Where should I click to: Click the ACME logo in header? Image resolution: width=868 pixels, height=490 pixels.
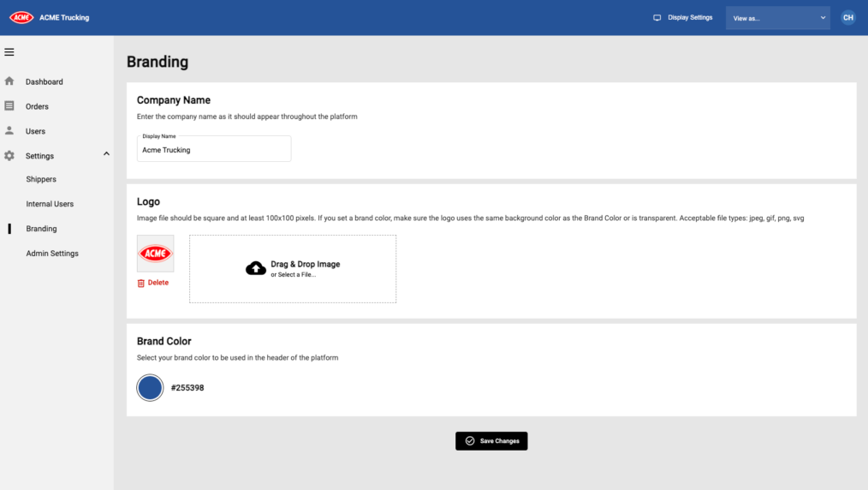(21, 18)
